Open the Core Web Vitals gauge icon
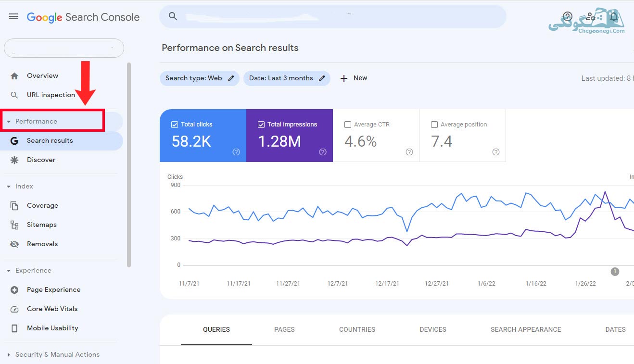 [x=14, y=309]
